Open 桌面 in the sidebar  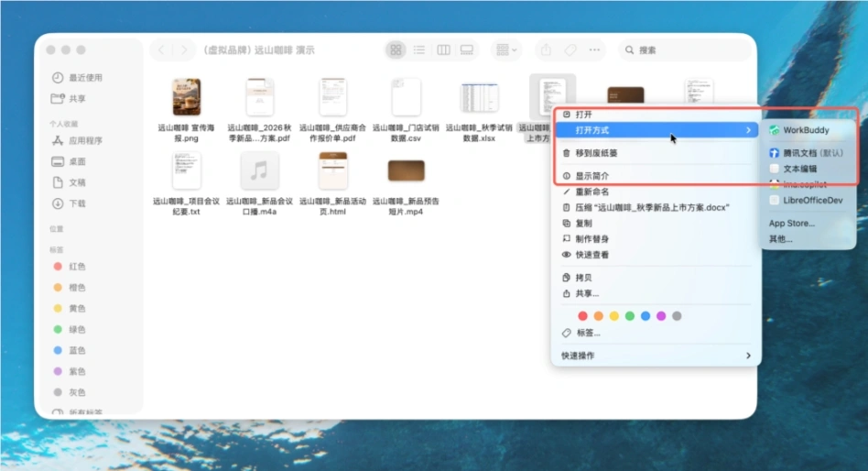pos(70,162)
